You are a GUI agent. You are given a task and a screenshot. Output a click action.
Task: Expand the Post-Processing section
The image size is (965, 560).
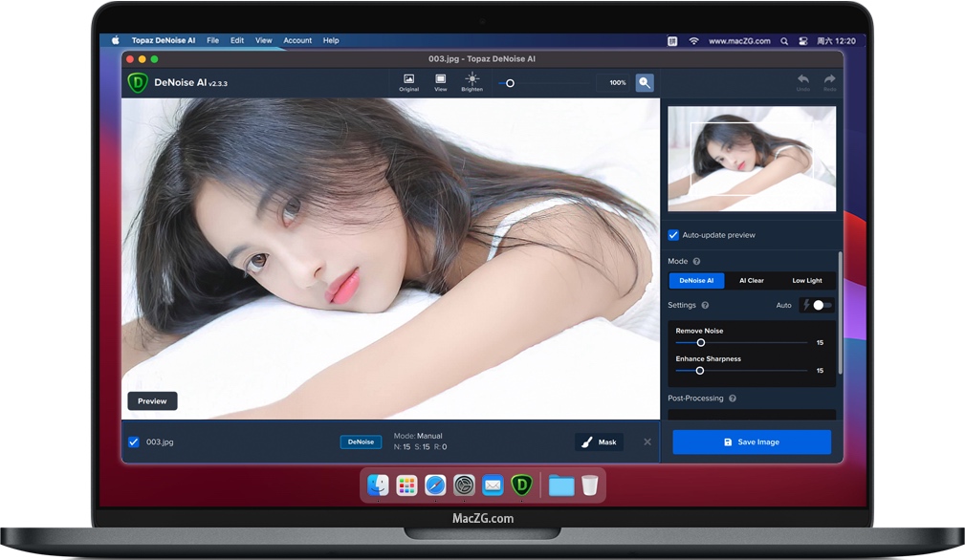(x=696, y=398)
